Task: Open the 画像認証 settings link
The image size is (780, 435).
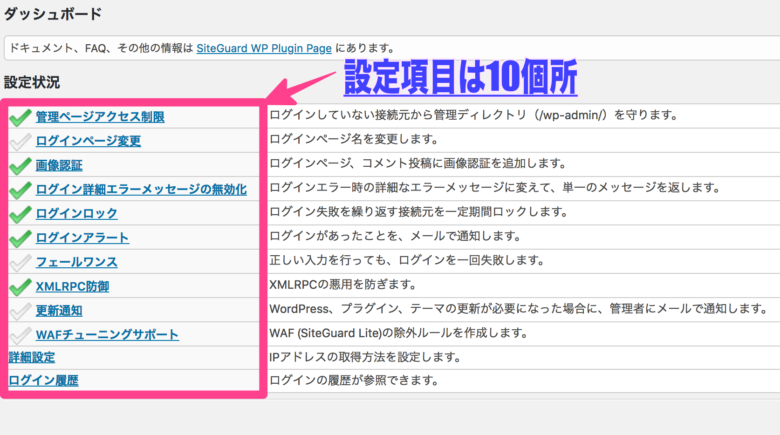Action: (x=59, y=165)
